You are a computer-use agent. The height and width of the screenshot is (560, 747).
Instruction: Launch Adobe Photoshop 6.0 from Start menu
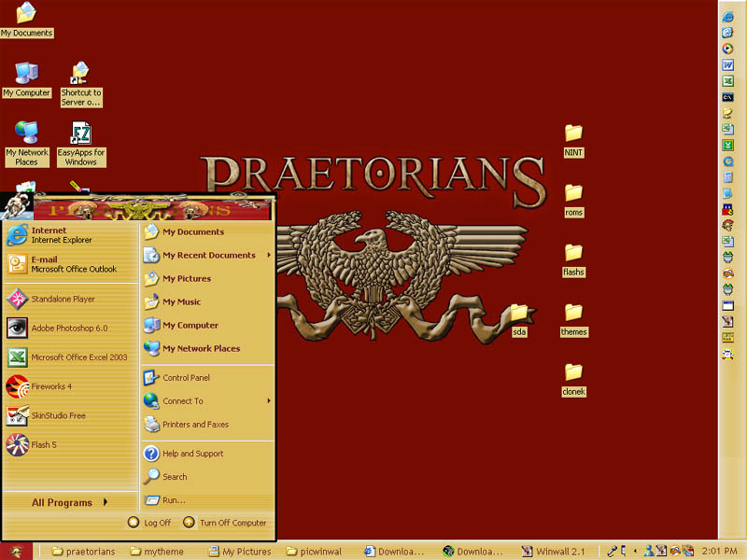pos(71,329)
